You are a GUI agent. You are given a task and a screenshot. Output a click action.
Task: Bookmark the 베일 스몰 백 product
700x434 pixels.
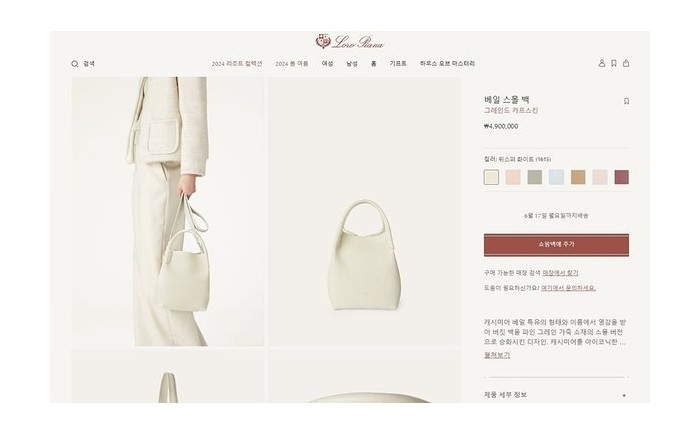click(626, 101)
